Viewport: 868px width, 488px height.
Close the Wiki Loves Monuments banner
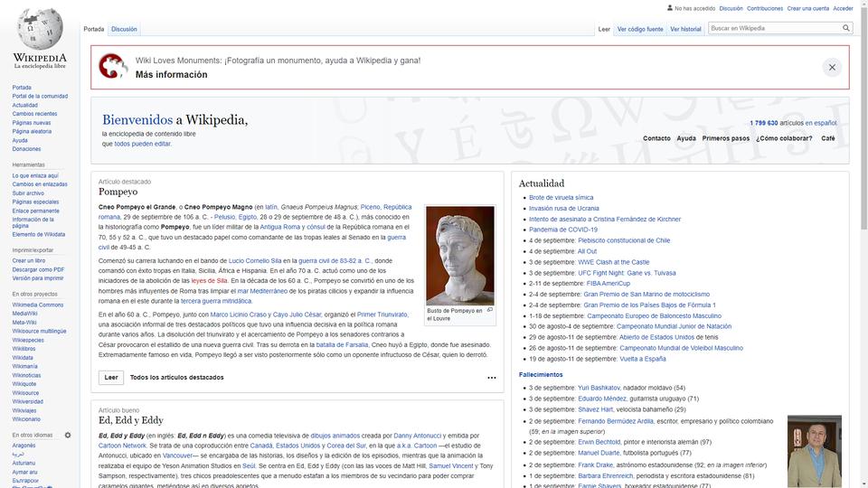(832, 68)
